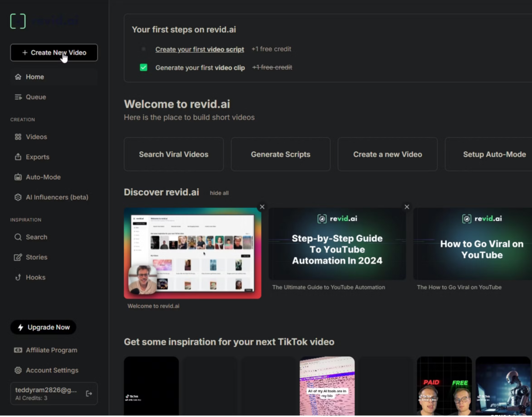This screenshot has width=532, height=417.
Task: Open AI Influencers (beta) icon
Action: 18,197
